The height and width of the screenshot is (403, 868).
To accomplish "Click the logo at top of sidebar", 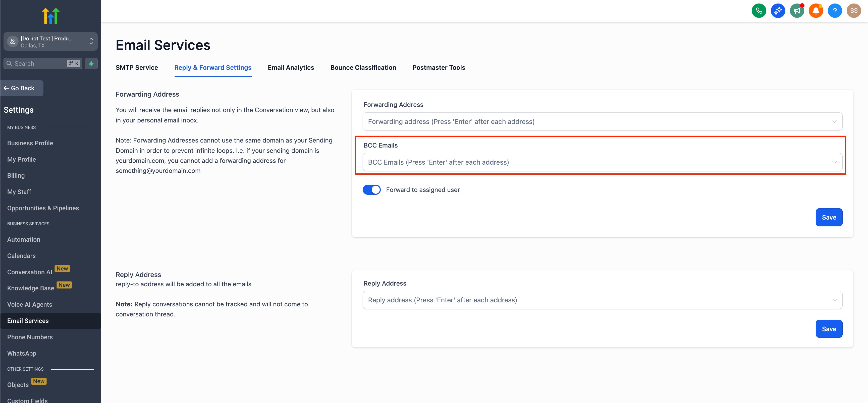I will point(50,16).
